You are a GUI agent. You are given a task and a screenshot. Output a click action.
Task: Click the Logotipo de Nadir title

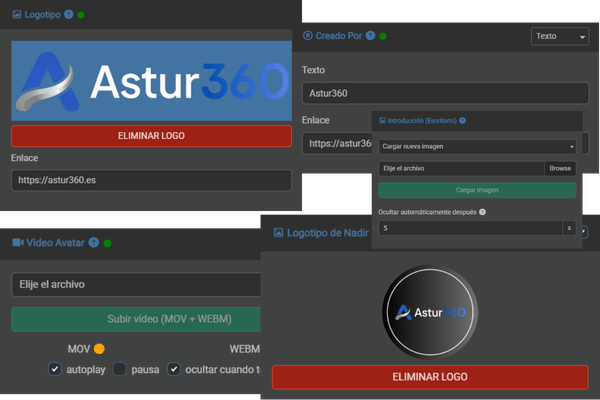click(328, 233)
